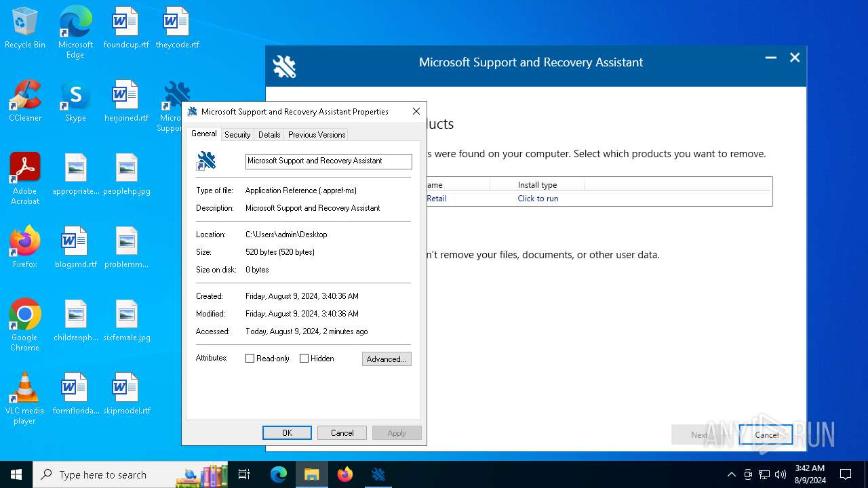This screenshot has width=868, height=488.
Task: Select the foundcup.rtf desktop file
Action: (x=126, y=28)
